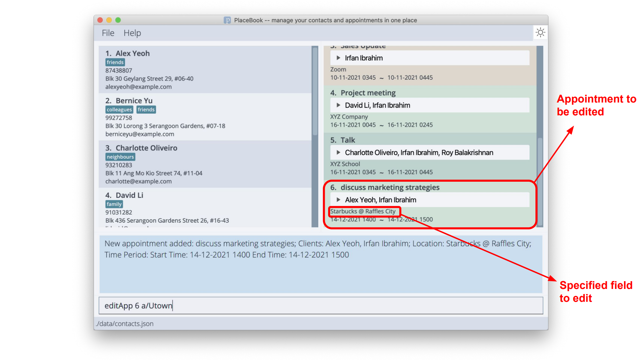Select the Charlotte Oliveiro contact name
The image size is (644, 360).
tap(146, 148)
